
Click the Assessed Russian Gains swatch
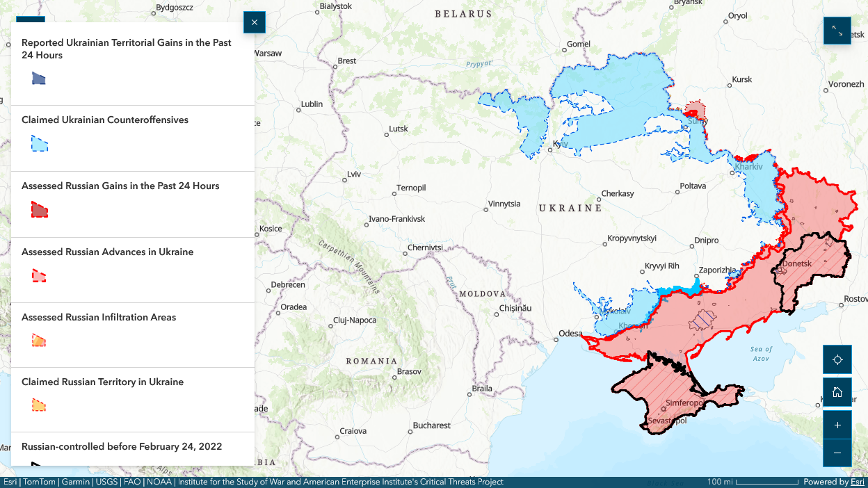point(40,210)
